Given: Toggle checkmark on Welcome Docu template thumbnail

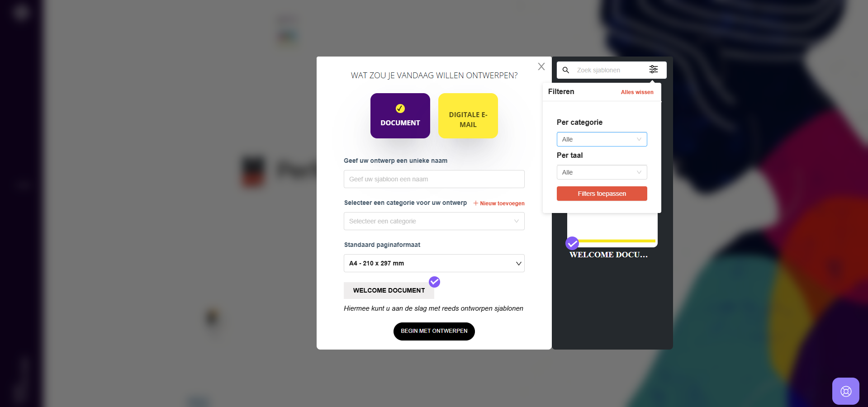Looking at the screenshot, I should coord(572,243).
